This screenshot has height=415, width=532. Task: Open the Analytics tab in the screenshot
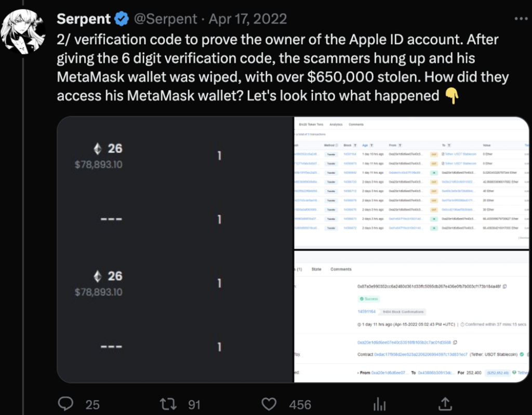coord(336,124)
